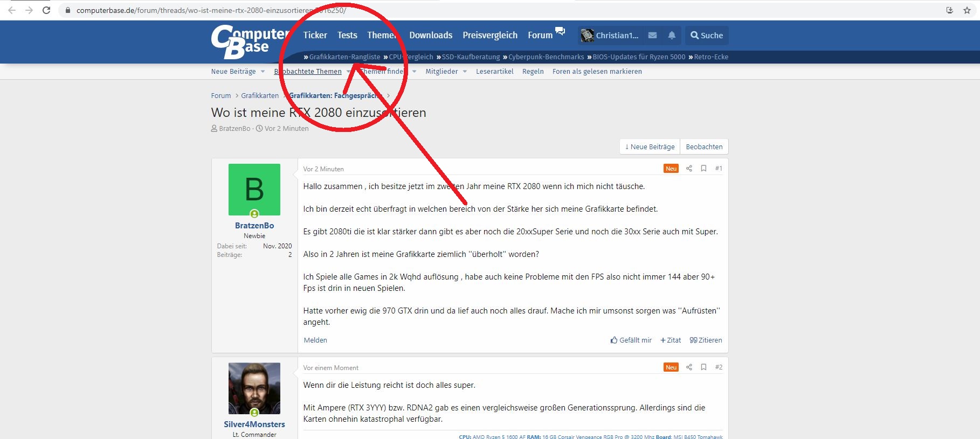
Task: Share post #2 via share icon
Action: (689, 367)
